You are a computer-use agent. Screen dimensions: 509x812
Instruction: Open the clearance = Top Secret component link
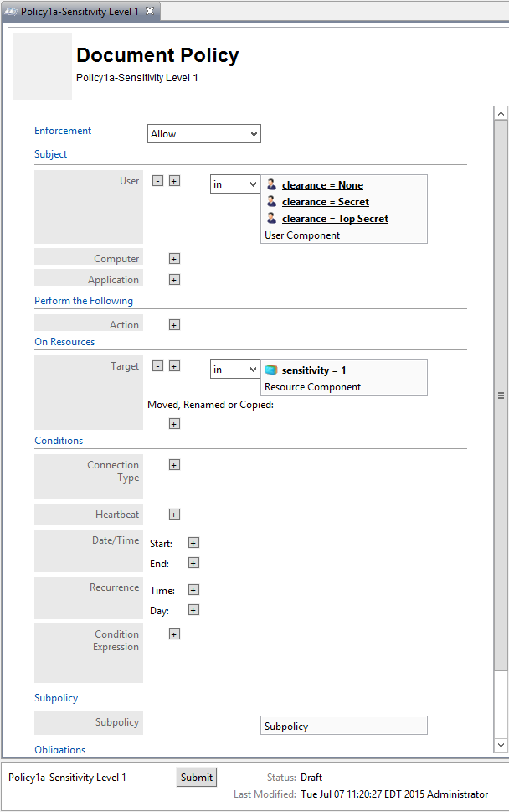click(335, 219)
